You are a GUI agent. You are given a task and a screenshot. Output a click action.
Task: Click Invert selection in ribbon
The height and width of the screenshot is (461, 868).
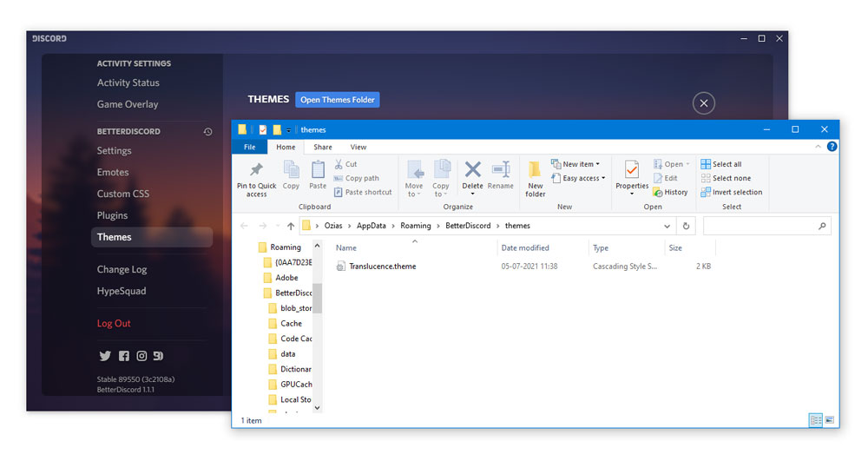point(731,192)
